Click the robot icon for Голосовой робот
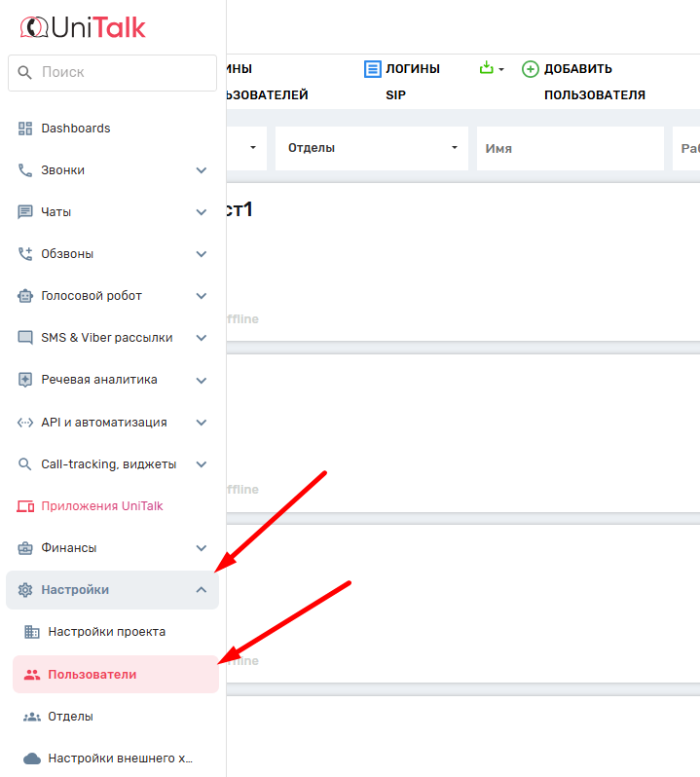Viewport: 700px width, 777px height. coord(25,296)
